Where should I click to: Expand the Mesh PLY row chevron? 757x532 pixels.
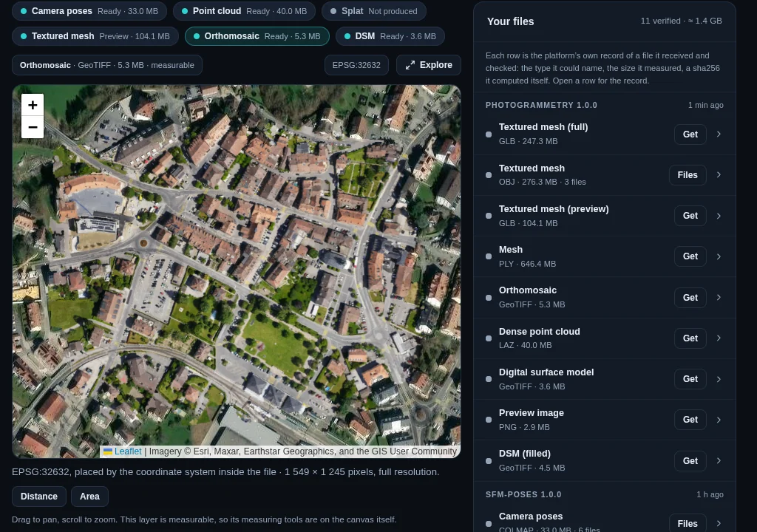pyautogui.click(x=719, y=256)
